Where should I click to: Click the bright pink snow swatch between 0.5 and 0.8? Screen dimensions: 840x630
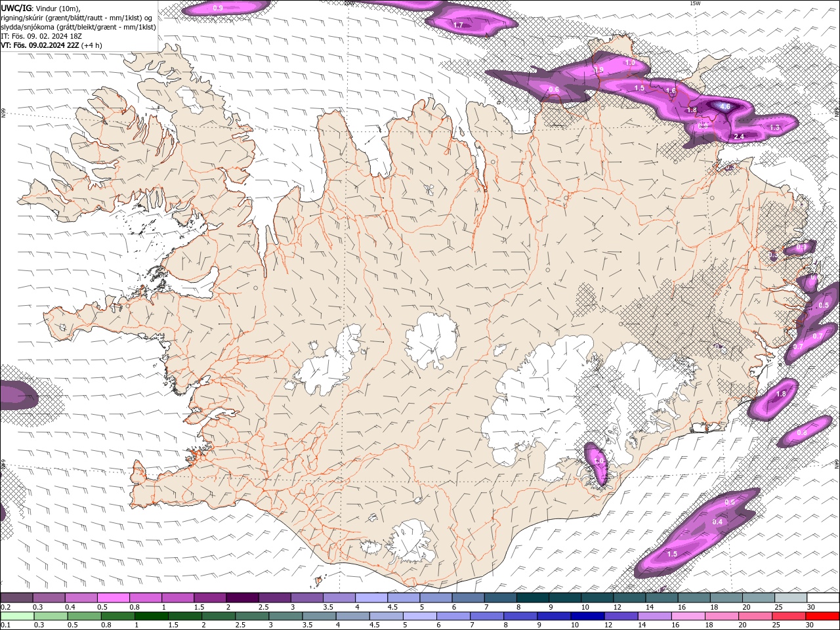click(x=113, y=598)
